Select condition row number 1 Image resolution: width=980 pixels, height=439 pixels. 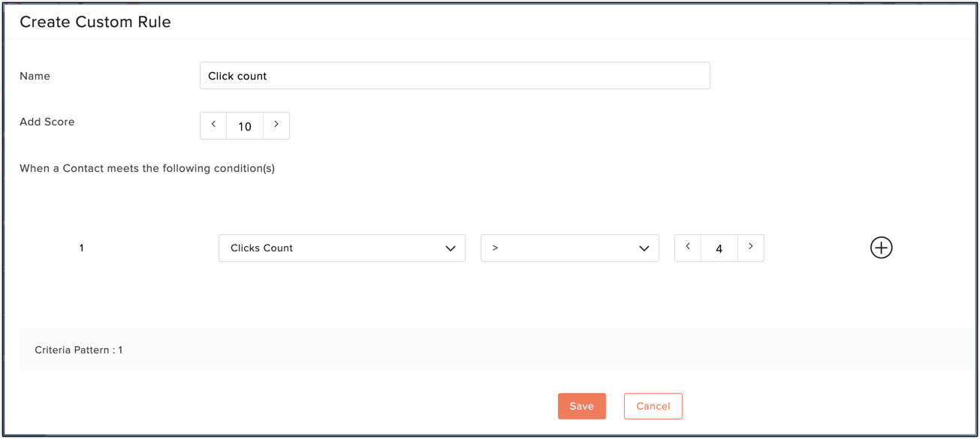pyautogui.click(x=81, y=248)
